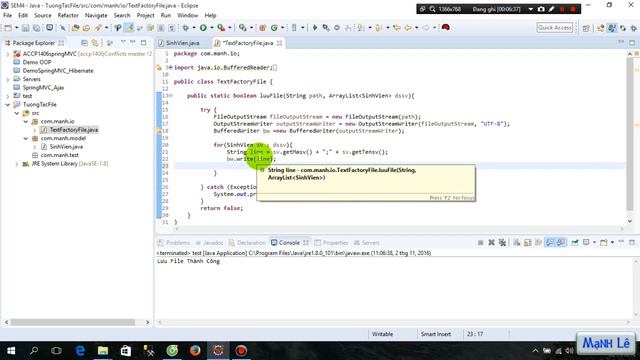This screenshot has height=360, width=640.
Task: Switch to the Java EE perspective icon
Action: pos(600,28)
